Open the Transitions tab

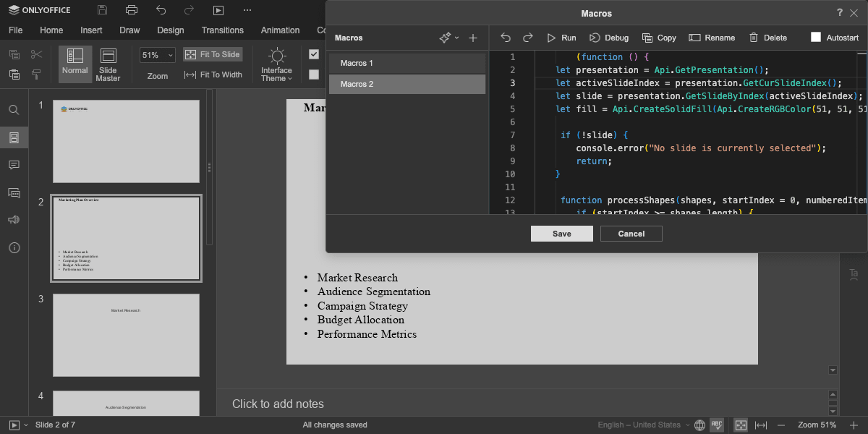[223, 30]
